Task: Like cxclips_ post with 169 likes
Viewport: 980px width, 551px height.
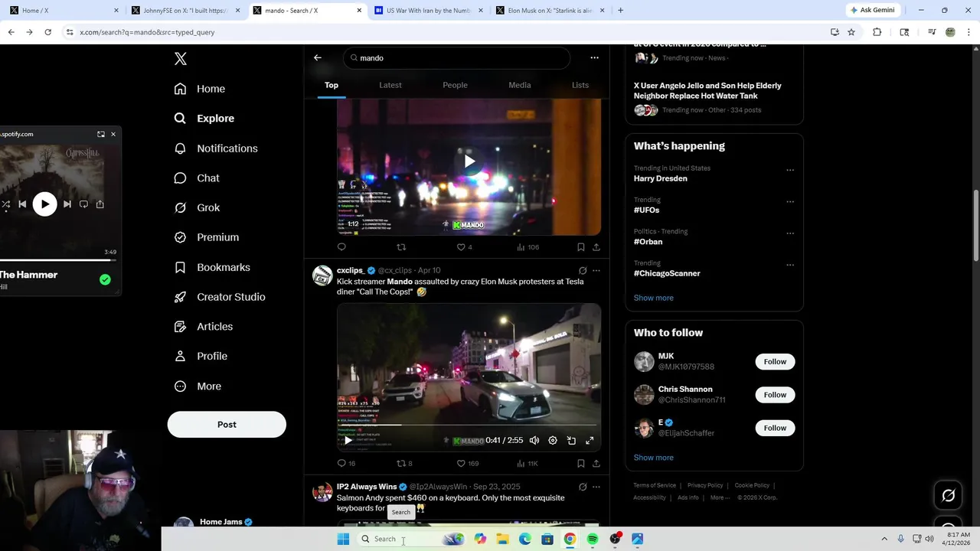Action: [467, 463]
